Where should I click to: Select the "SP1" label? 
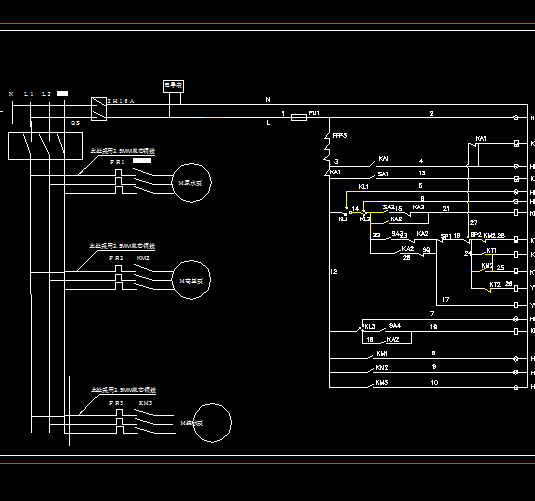446,236
